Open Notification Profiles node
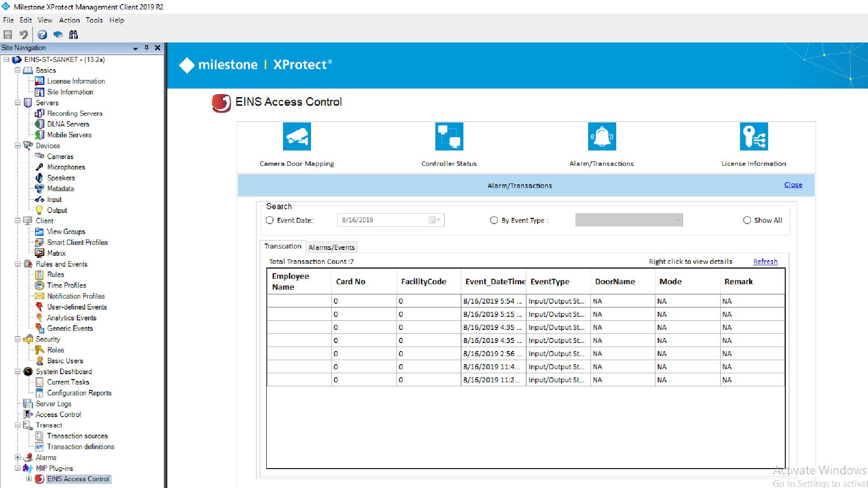This screenshot has width=868, height=488. pyautogui.click(x=76, y=296)
